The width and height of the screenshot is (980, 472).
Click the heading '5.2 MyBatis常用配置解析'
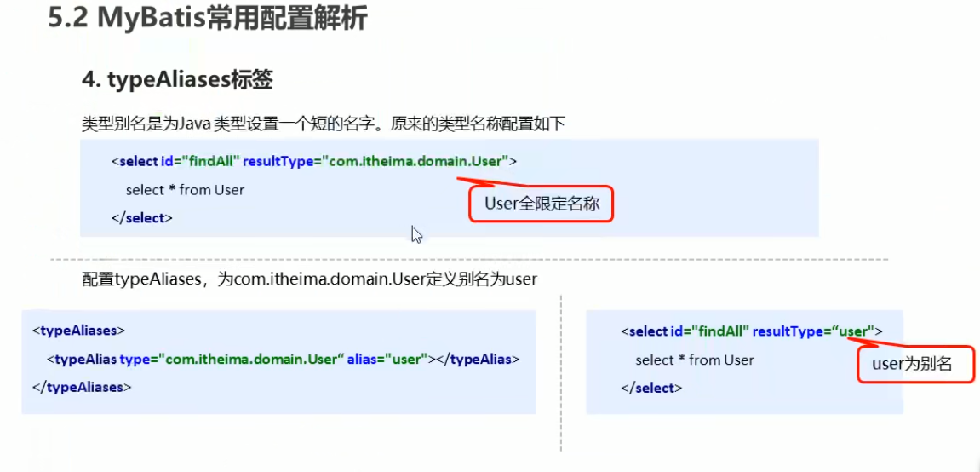coord(208,17)
